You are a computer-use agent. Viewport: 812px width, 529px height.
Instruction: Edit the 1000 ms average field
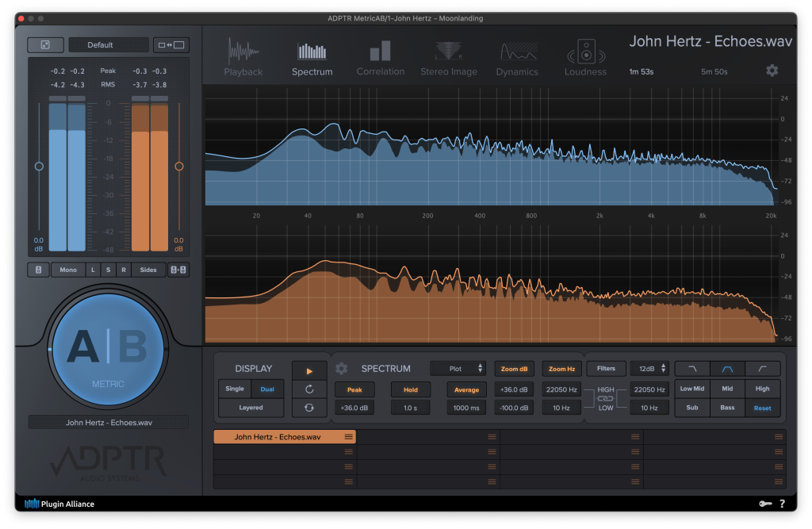click(466, 408)
